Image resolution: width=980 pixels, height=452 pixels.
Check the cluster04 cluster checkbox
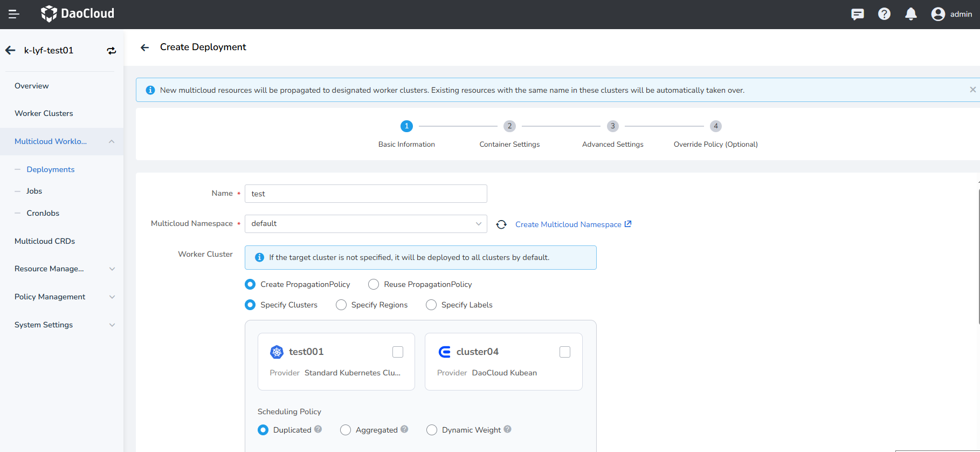565,352
